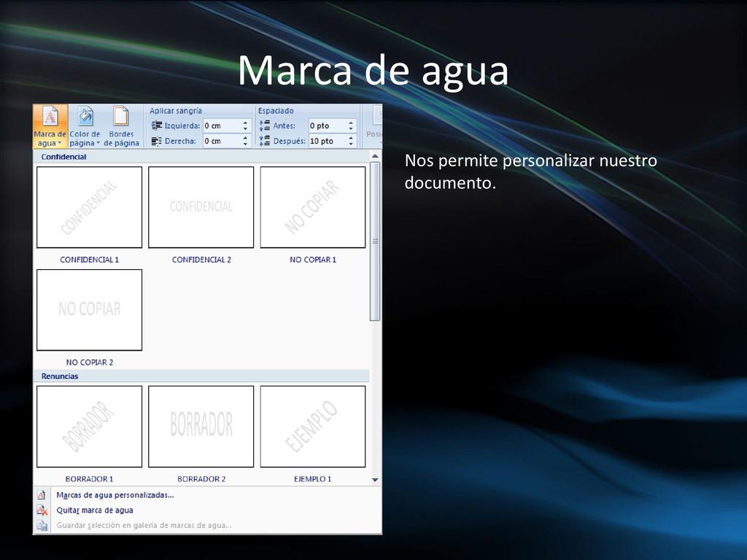This screenshot has height=560, width=747.
Task: Click the gallery scrollbar up arrow
Action: tap(375, 156)
